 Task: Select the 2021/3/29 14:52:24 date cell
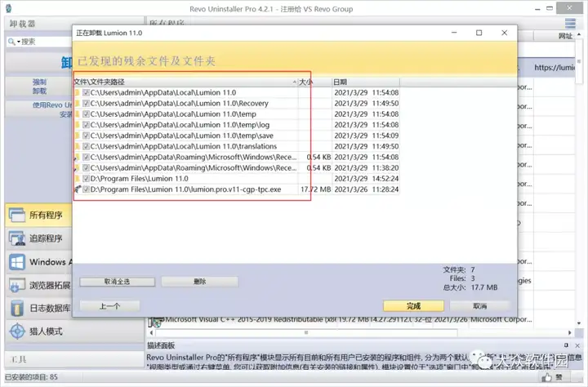366,179
